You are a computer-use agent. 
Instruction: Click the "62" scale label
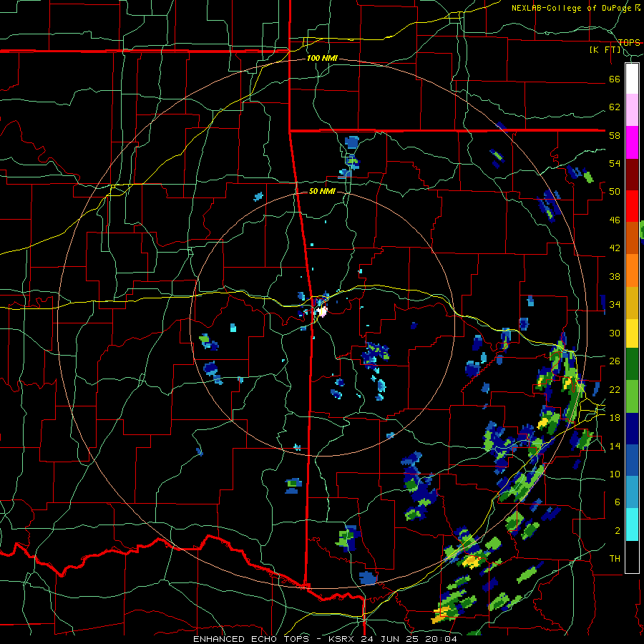pos(615,107)
